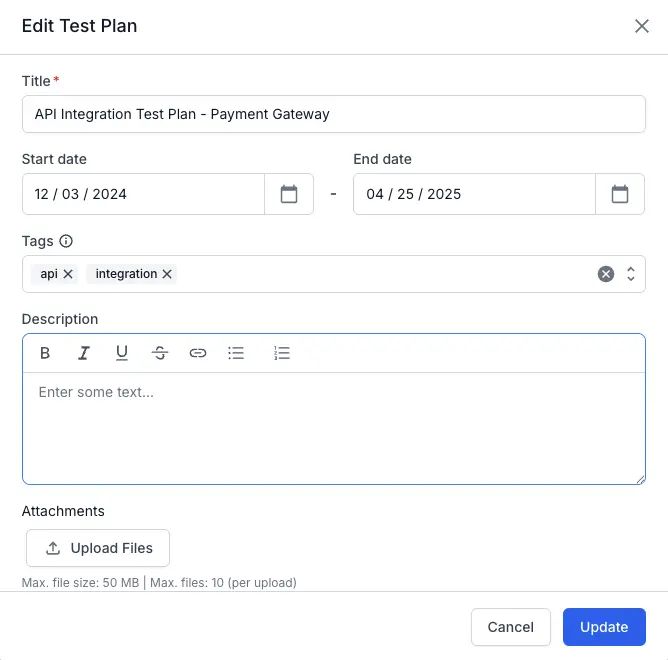
Task: Open the Start date calendar picker
Action: (x=289, y=194)
